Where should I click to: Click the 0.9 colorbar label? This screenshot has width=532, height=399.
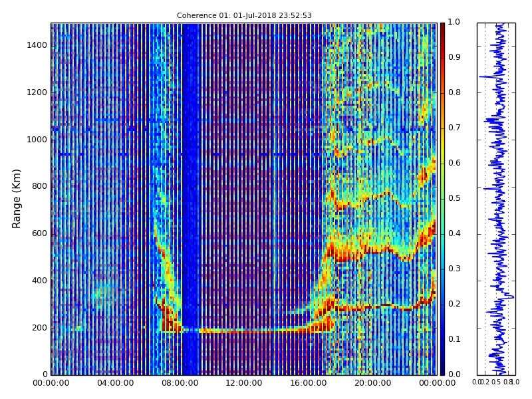(x=454, y=57)
